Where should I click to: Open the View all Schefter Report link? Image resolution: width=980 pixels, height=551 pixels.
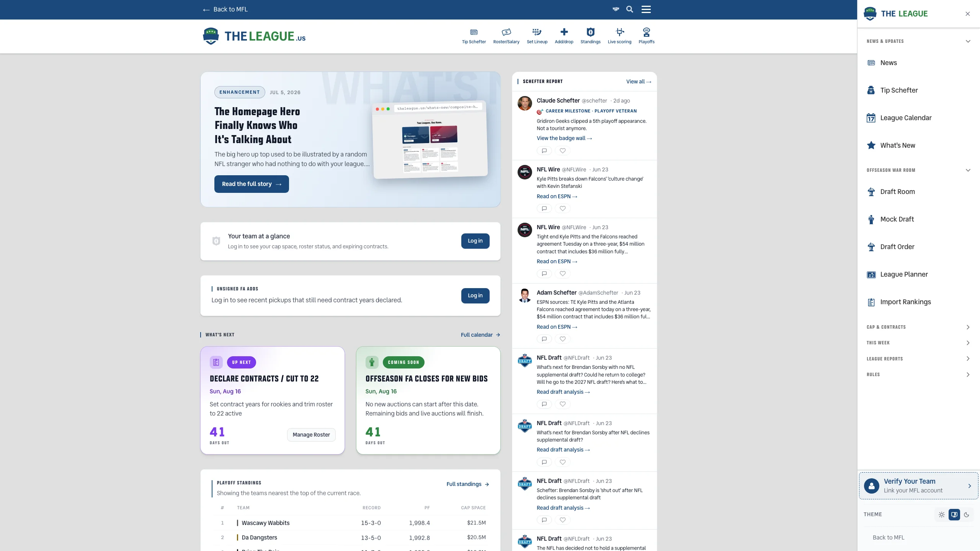point(639,82)
